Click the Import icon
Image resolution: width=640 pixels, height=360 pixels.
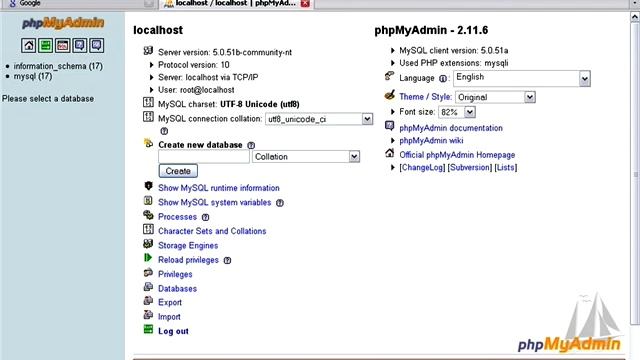pos(148,315)
